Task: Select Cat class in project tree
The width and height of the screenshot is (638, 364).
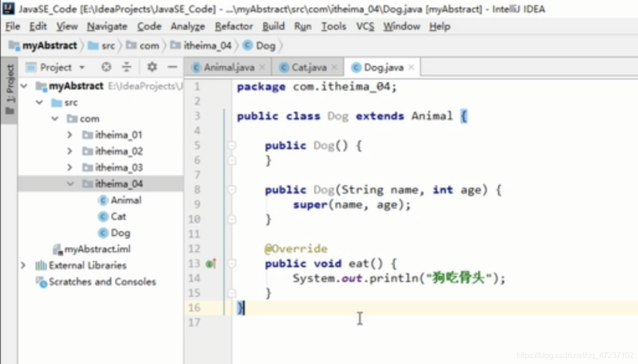Action: [x=118, y=217]
